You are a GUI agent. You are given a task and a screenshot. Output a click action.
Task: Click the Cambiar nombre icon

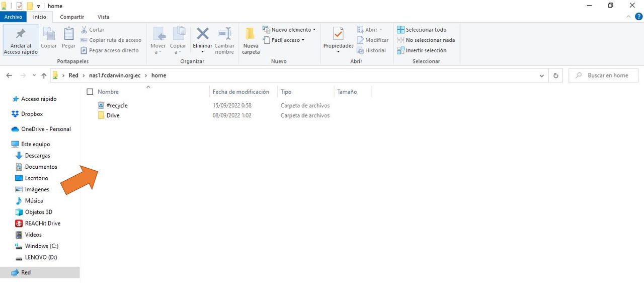pyautogui.click(x=224, y=35)
